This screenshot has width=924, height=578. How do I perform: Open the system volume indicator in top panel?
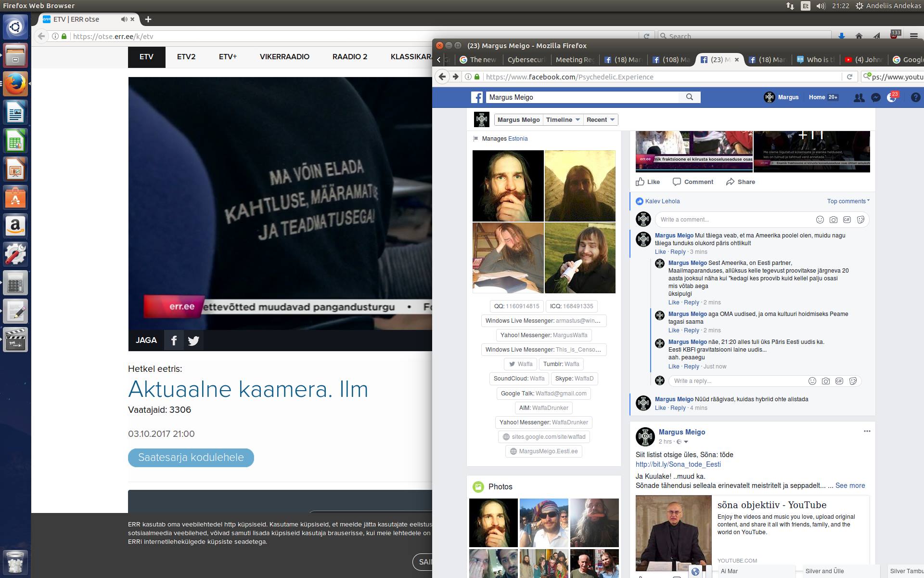[x=821, y=6]
